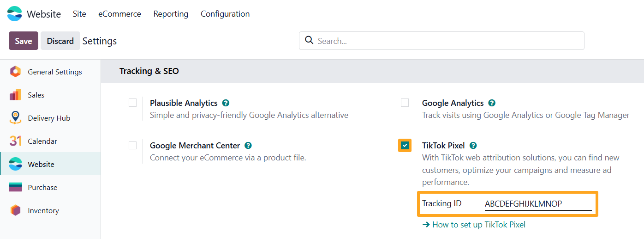644x239 pixels.
Task: Open help icon beside Google Analytics
Action: pos(492,103)
